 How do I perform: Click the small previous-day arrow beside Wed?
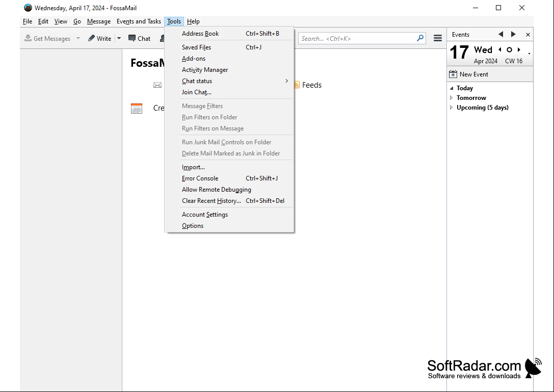(500, 50)
